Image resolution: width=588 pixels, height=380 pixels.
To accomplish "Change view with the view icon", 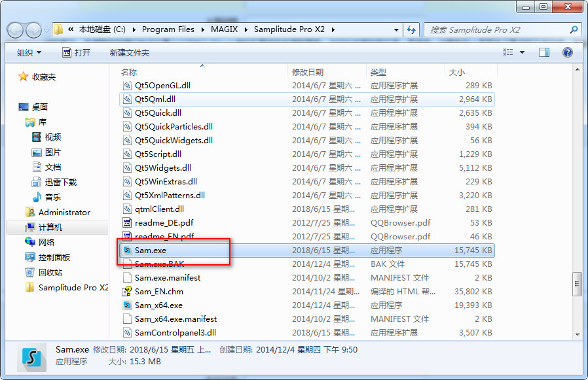I will (507, 52).
